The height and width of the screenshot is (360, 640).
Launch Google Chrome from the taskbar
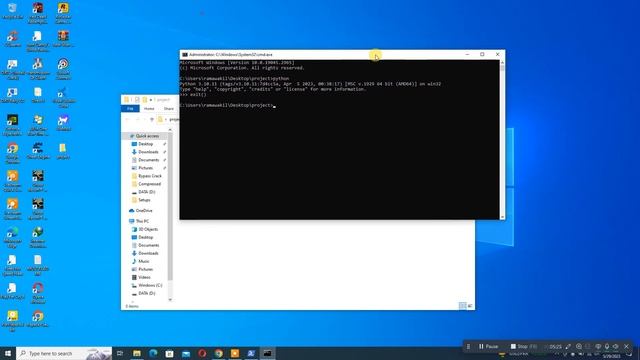tap(218, 353)
